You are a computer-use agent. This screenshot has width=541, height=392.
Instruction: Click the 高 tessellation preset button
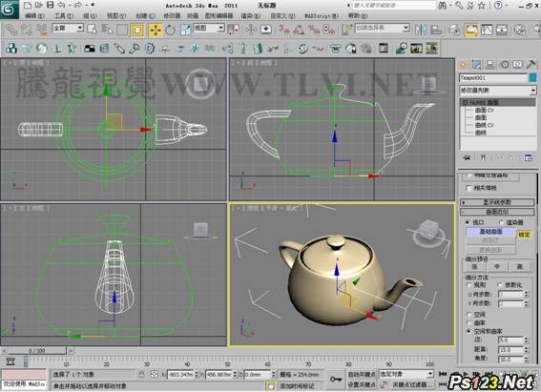point(520,266)
